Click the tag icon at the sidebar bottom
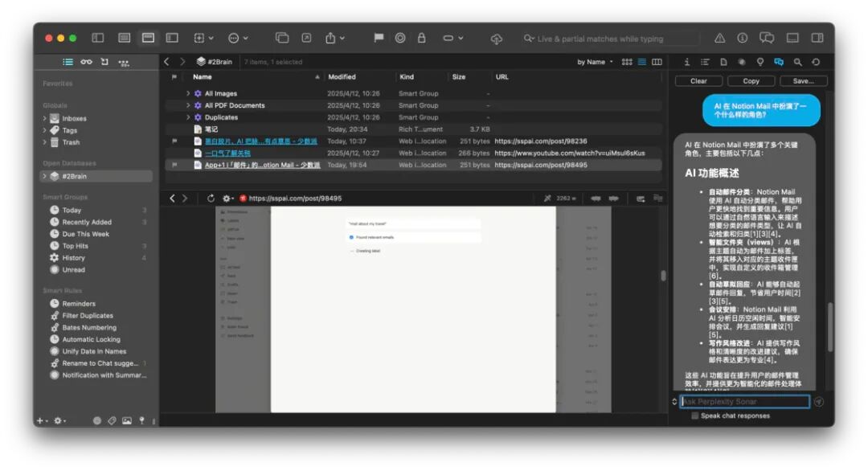This screenshot has width=868, height=471. [x=112, y=420]
